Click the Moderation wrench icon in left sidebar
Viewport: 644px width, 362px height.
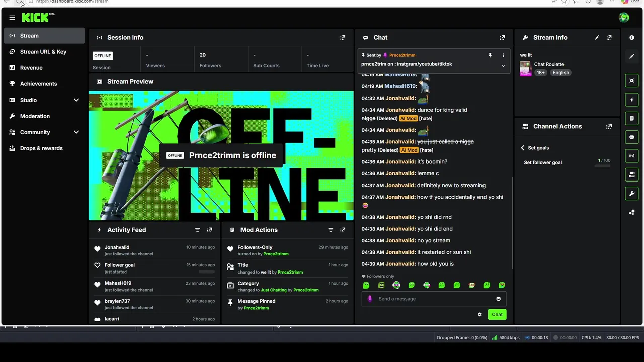[12, 116]
